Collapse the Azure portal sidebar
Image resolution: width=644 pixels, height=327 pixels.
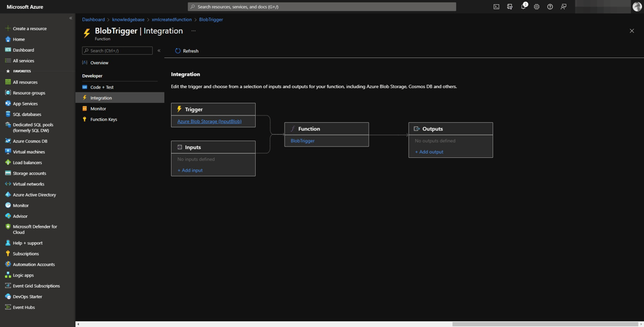click(71, 18)
